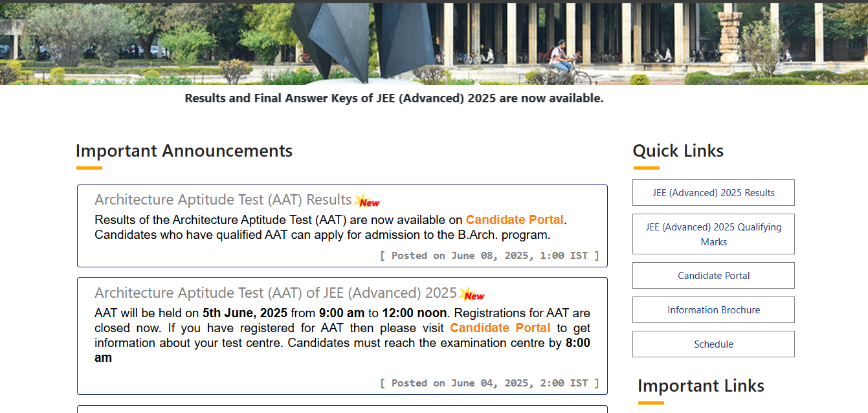The height and width of the screenshot is (413, 868).
Task: Click the 'Results and Final Answer Keys' notice text
Action: click(x=394, y=98)
